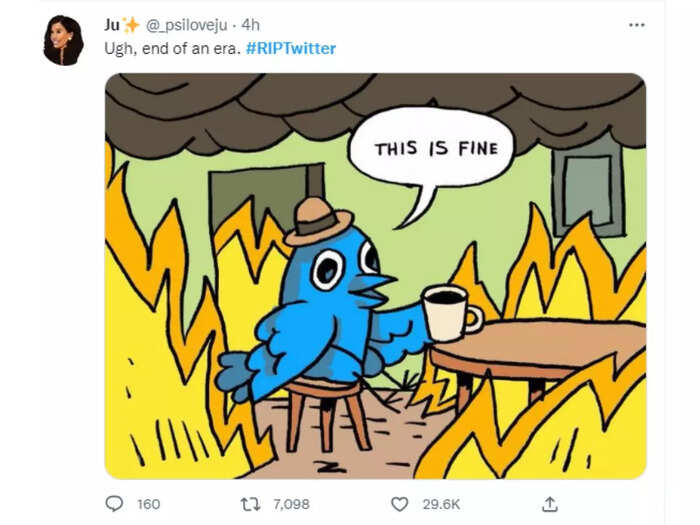Visit profile via display name Ju
The image size is (700, 525).
[x=112, y=25]
